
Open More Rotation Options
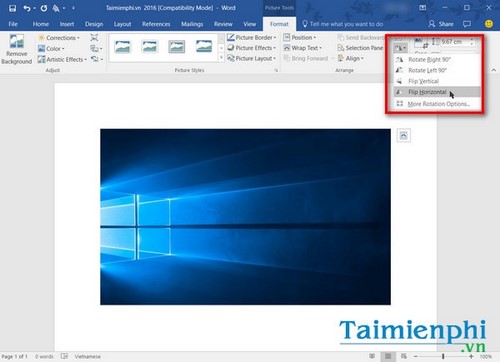pyautogui.click(x=437, y=104)
